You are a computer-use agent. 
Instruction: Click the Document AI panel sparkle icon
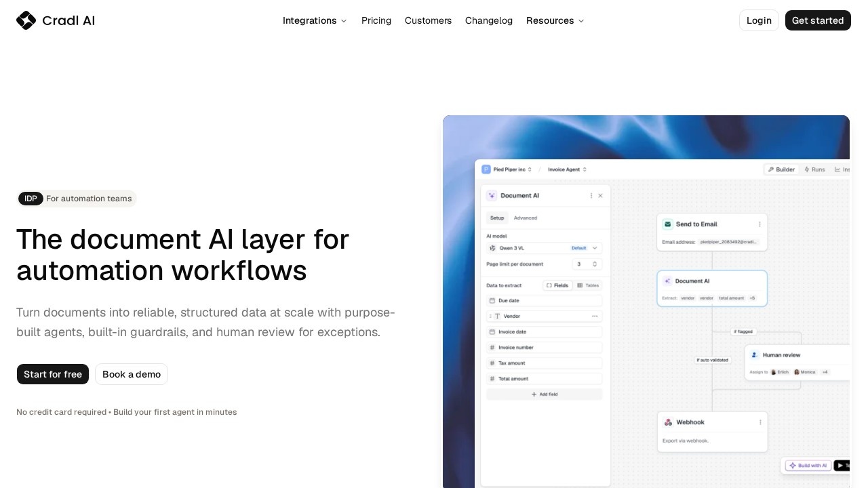[x=492, y=196]
